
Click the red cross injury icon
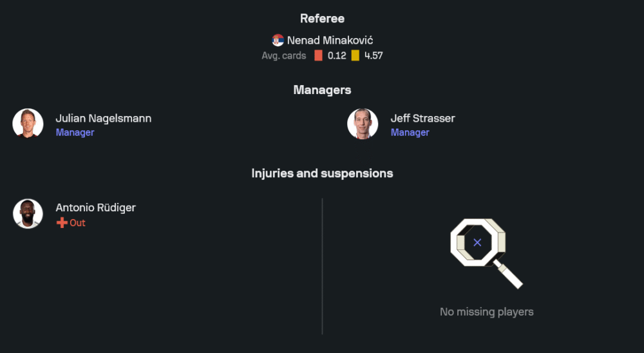click(62, 223)
